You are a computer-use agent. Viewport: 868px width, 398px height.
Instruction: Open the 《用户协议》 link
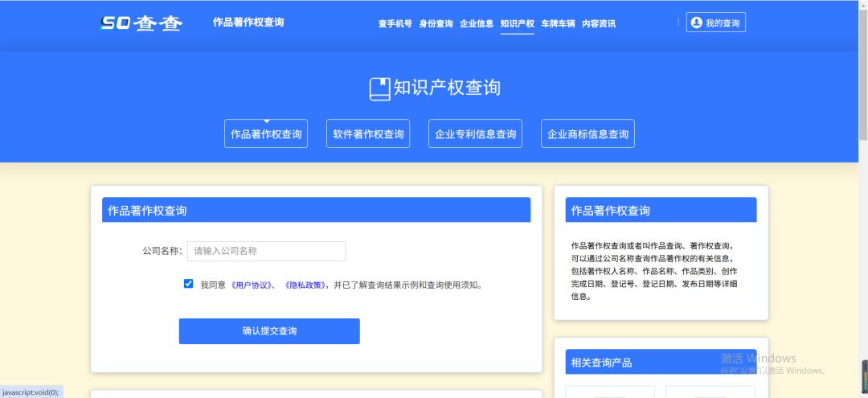(x=252, y=285)
